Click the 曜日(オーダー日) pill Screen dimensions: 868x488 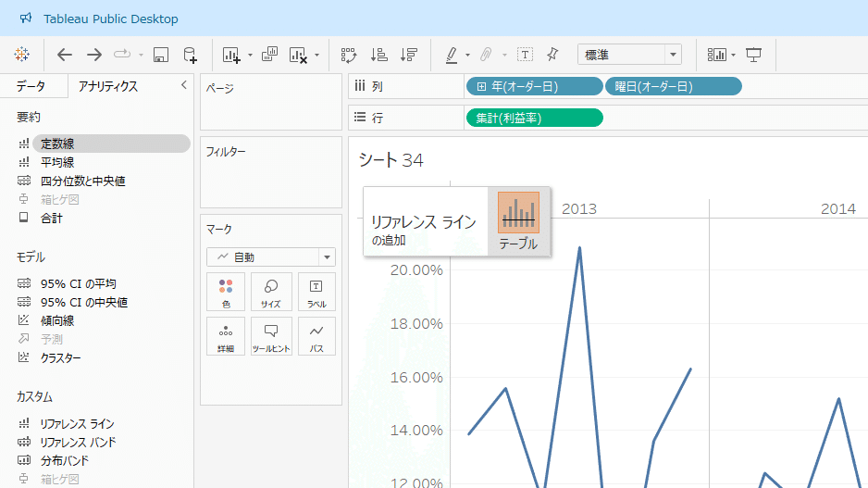pos(673,86)
